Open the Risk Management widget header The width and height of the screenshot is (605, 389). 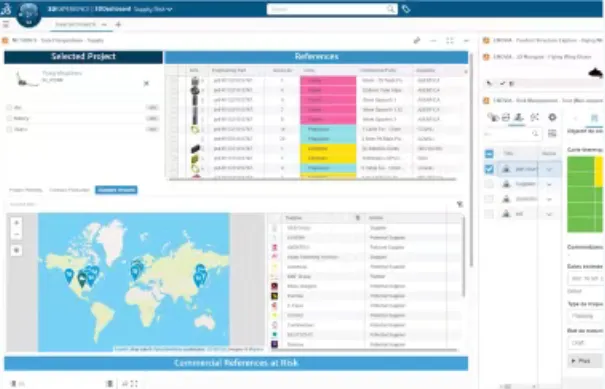[x=542, y=100]
